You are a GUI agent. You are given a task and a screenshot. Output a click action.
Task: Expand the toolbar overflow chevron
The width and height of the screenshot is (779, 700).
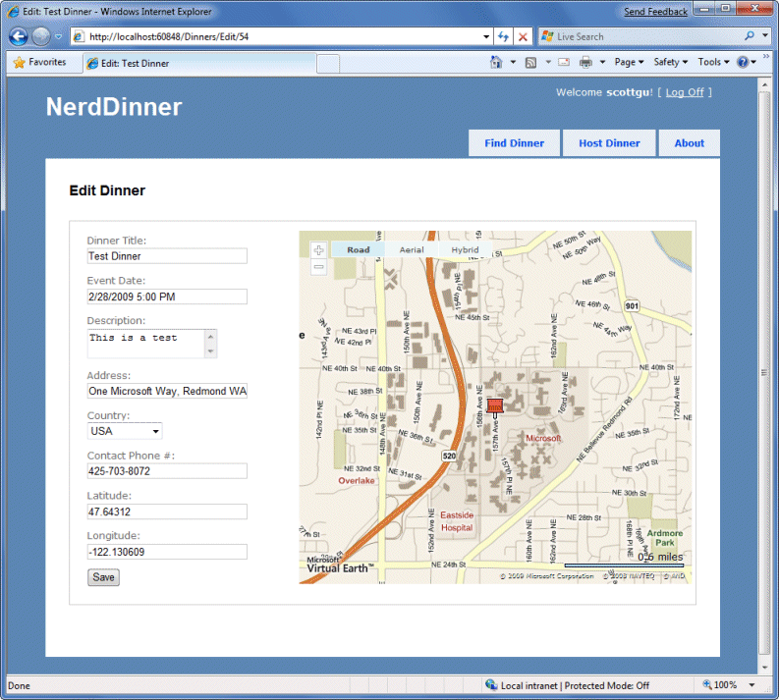point(765,56)
